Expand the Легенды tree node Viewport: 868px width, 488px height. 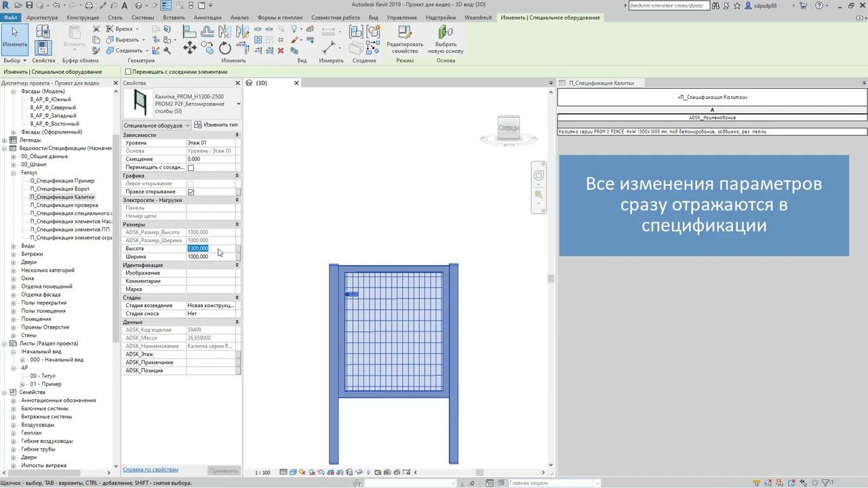[x=4, y=140]
